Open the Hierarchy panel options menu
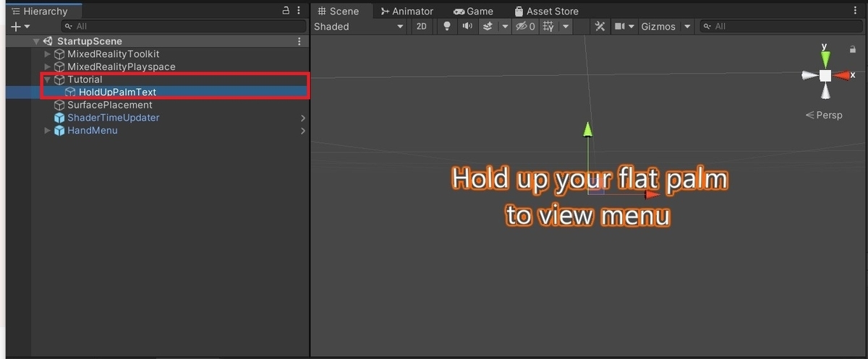 300,11
